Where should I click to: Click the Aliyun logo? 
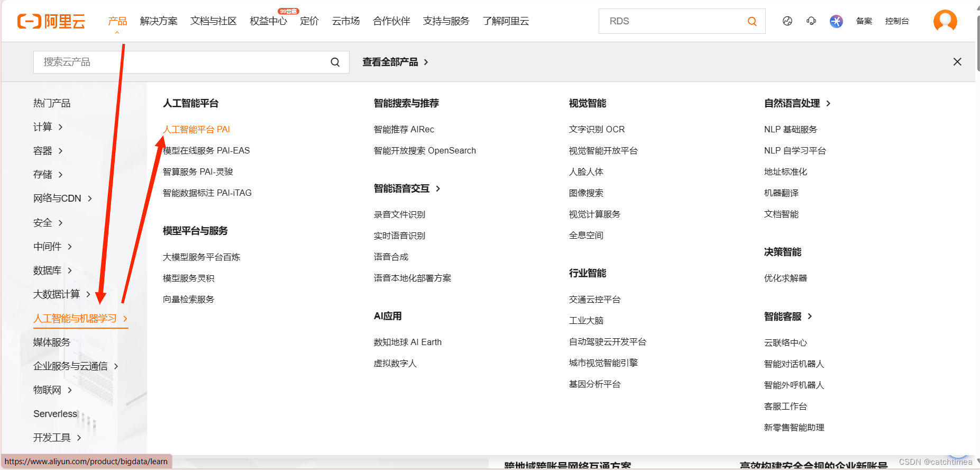click(51, 21)
